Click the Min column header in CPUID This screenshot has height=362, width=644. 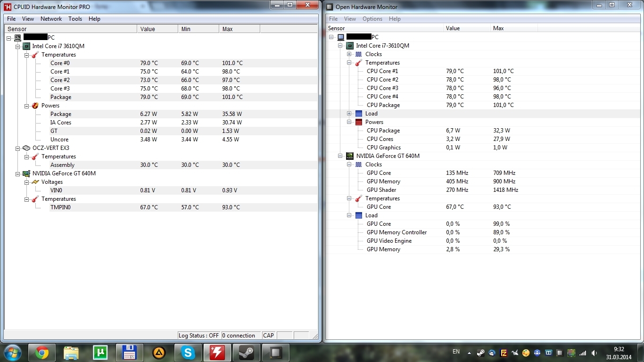click(198, 29)
